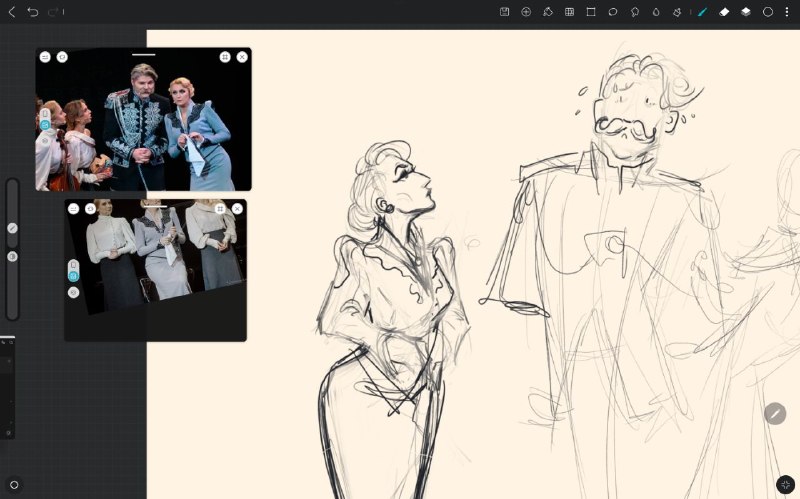
Task: Open settings sliders on bottom reference window
Action: [x=73, y=209]
